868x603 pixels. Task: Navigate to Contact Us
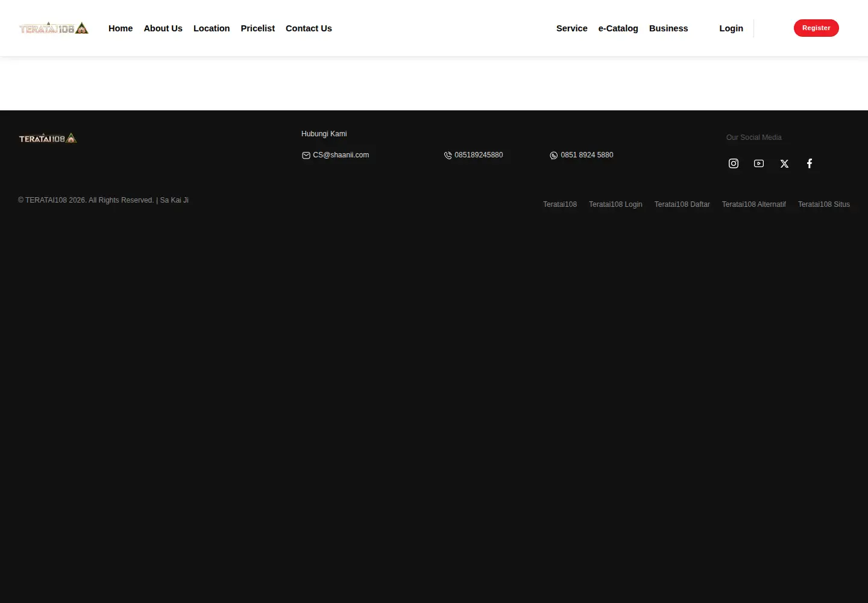pyautogui.click(x=309, y=28)
